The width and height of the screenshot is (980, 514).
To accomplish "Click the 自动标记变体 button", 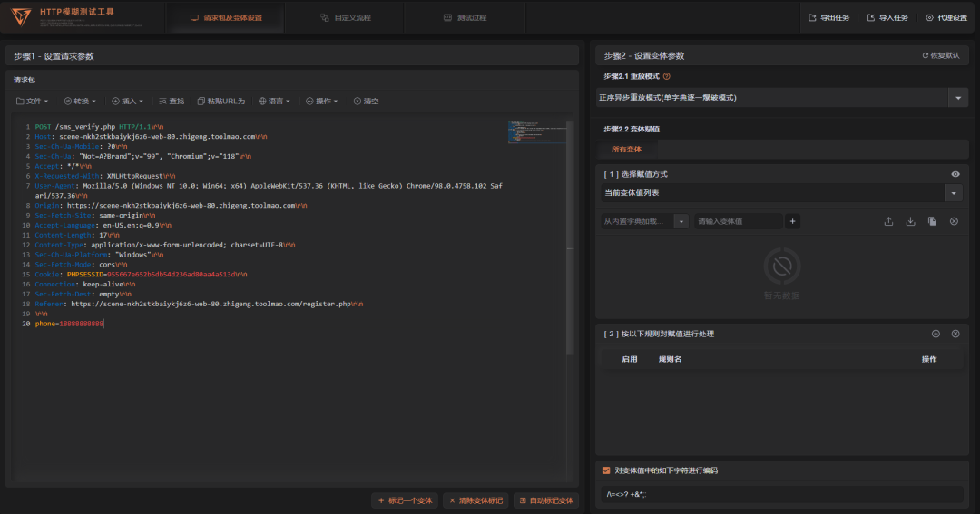I will pos(546,500).
